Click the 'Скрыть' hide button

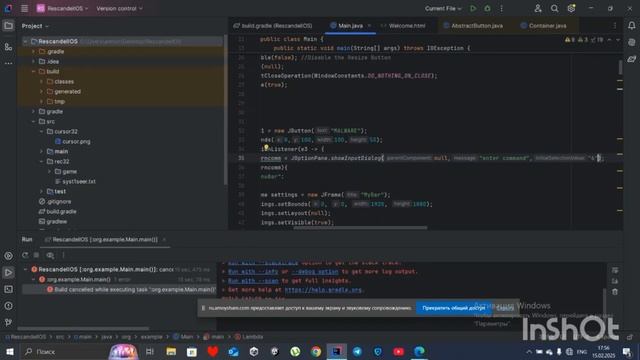(x=505, y=308)
